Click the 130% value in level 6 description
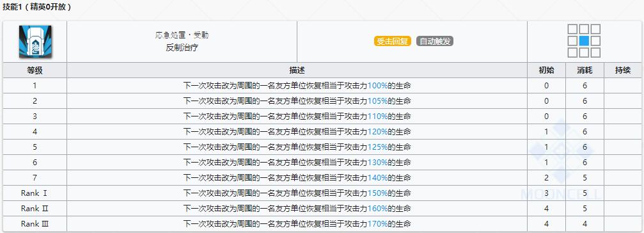 click(377, 163)
